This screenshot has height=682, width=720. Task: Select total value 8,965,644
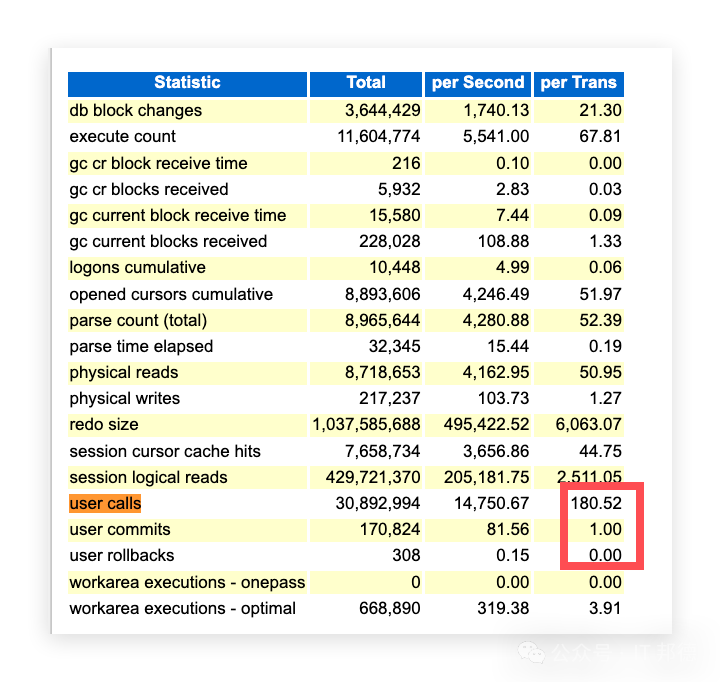(x=382, y=321)
